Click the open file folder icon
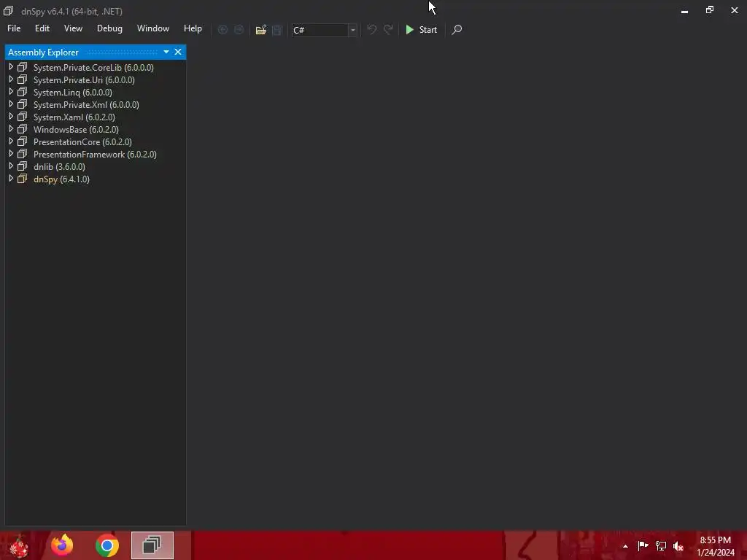Viewport: 747px width, 560px height. point(260,29)
